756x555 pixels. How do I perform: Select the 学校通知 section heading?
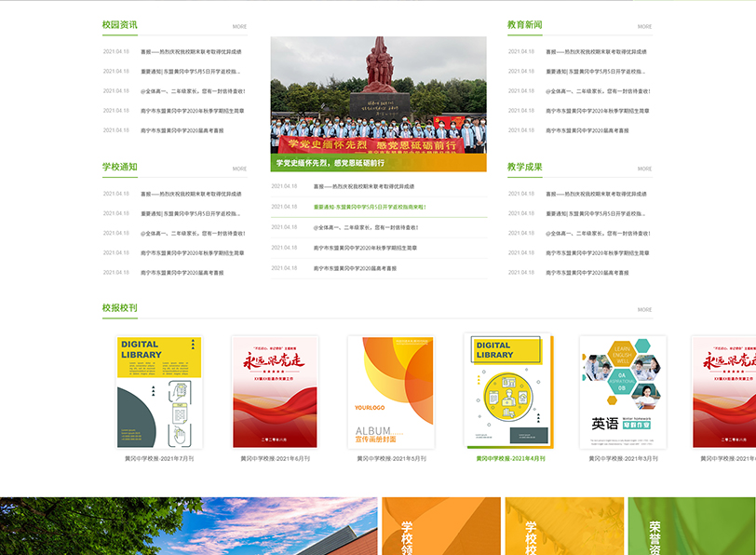[x=119, y=168]
